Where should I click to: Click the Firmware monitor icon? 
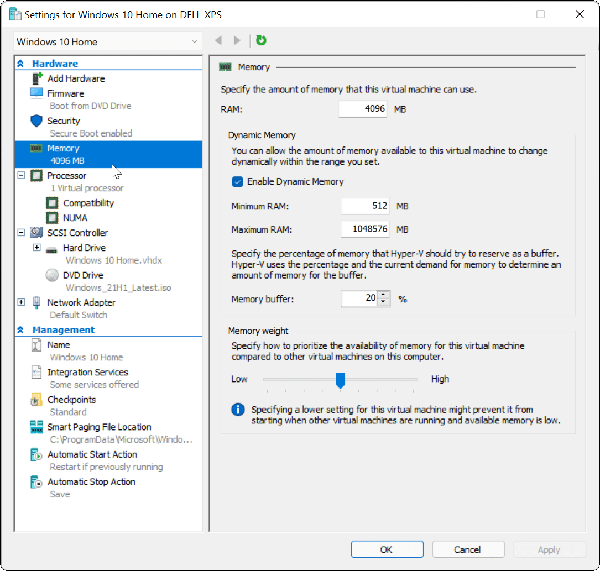[x=36, y=93]
